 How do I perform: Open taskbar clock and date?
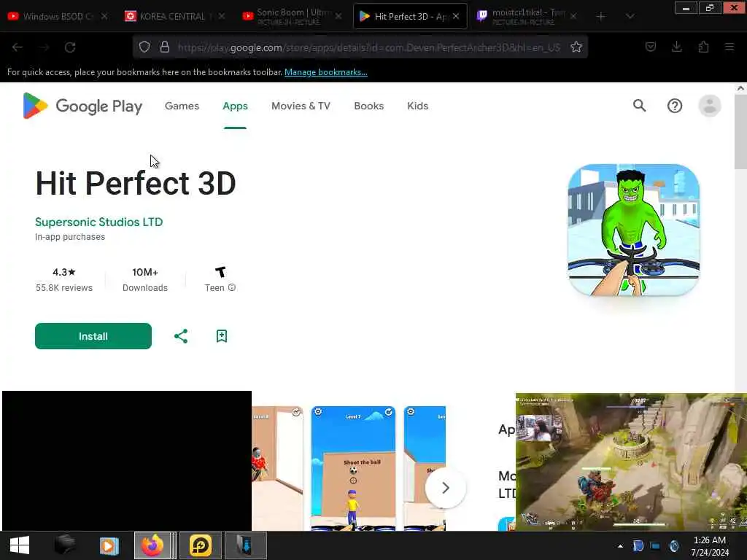pyautogui.click(x=710, y=546)
